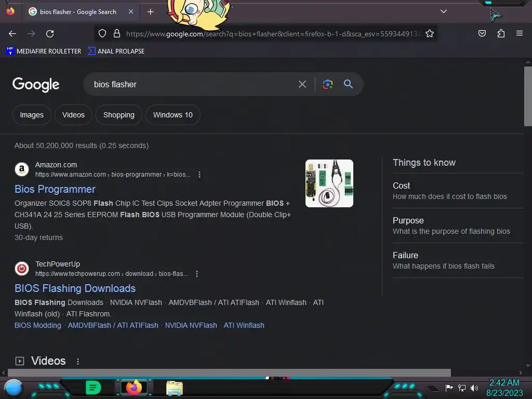Screen dimensions: 532x399
Task: Search by image with the camera icon
Action: click(x=327, y=84)
